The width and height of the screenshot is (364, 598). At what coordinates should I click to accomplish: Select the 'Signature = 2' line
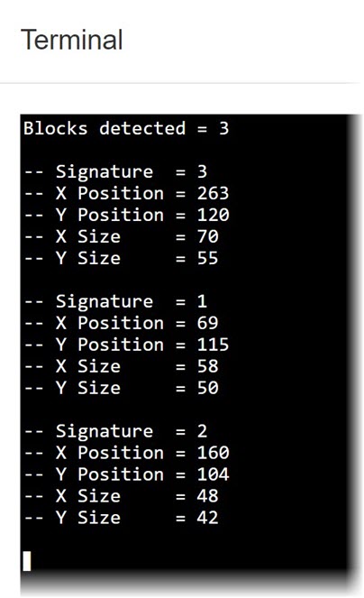116,431
